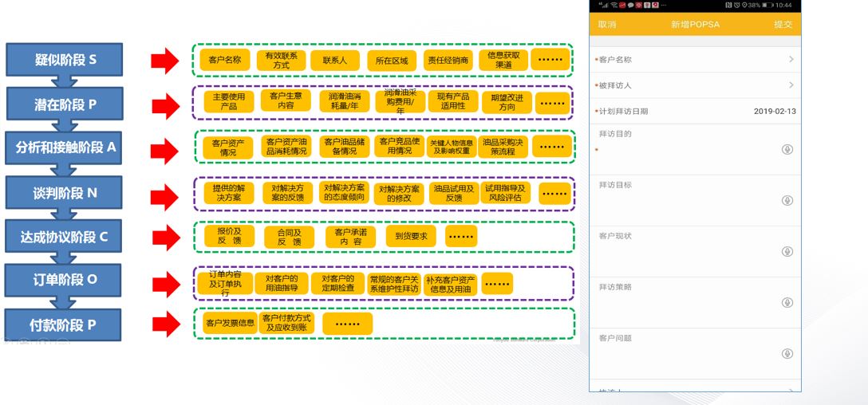Click the 订单阶段 O stage box
868x405 pixels.
(63, 280)
